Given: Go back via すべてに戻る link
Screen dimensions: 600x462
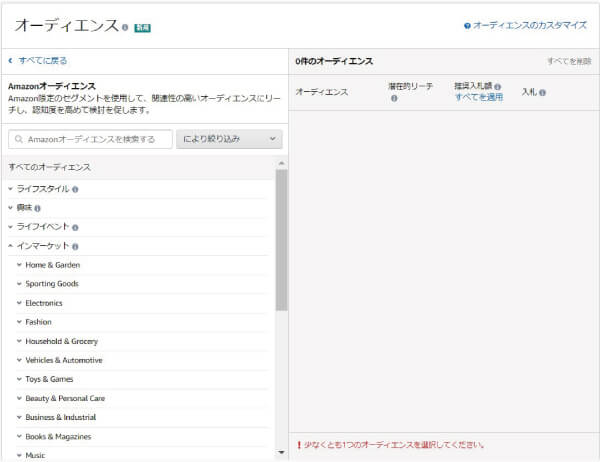Looking at the screenshot, I should (43, 60).
